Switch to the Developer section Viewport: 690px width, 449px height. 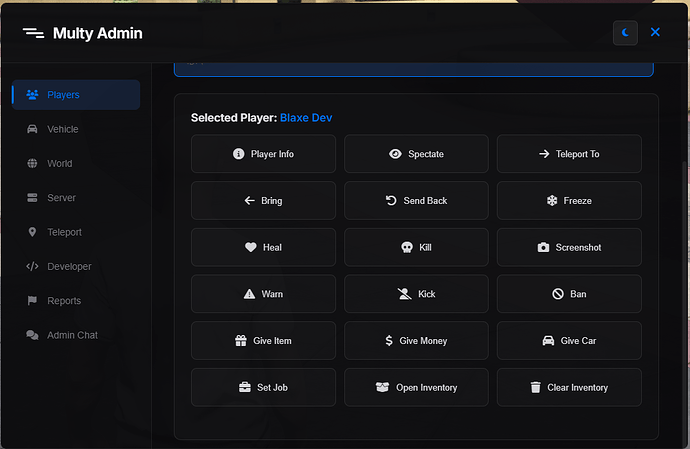[x=76, y=266]
